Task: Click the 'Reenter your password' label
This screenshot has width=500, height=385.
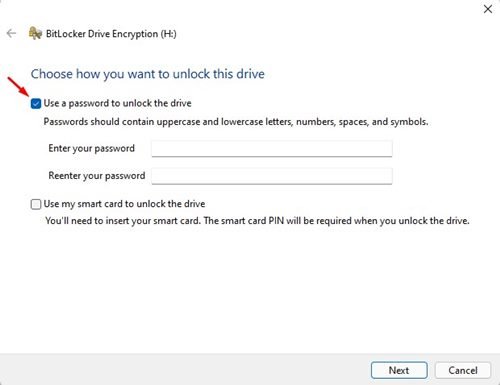Action: (x=97, y=176)
